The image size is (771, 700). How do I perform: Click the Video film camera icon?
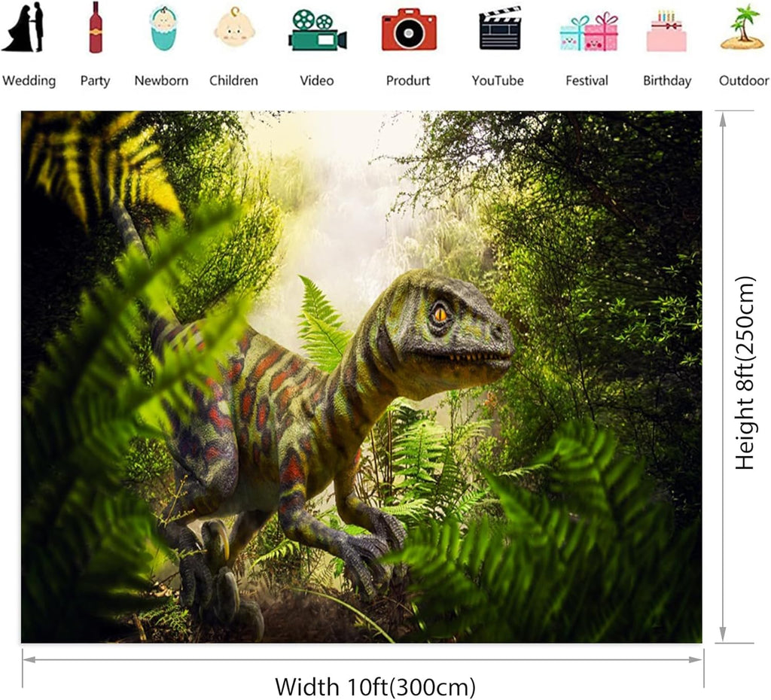[x=317, y=30]
